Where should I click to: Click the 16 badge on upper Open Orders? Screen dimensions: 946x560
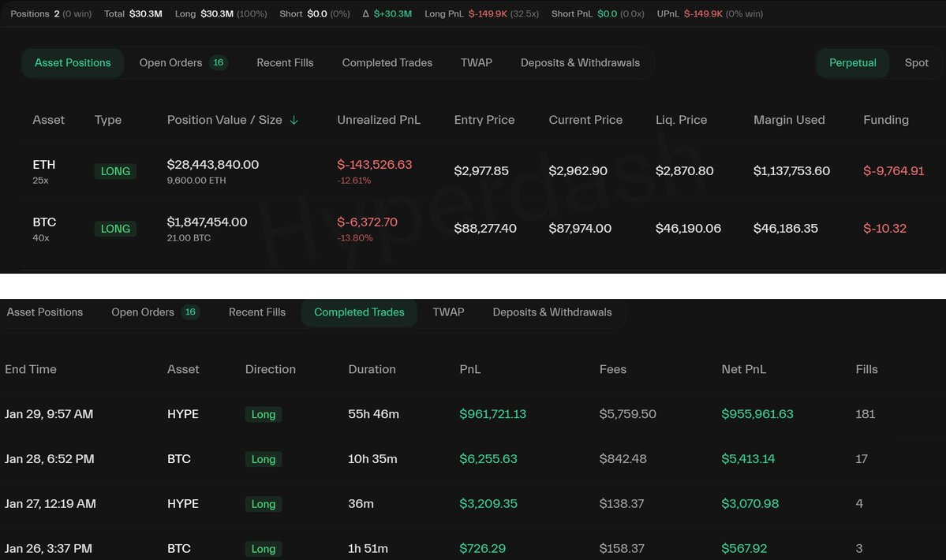tap(219, 63)
